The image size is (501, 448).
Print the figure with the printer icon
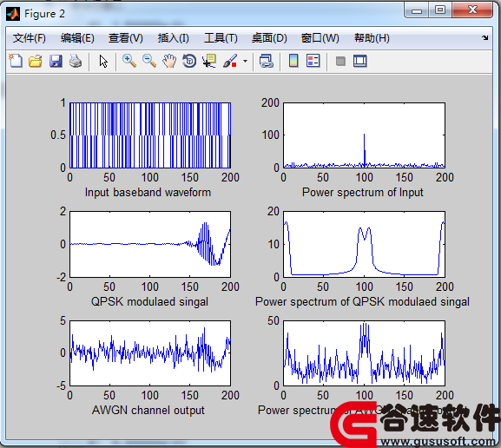(x=76, y=61)
